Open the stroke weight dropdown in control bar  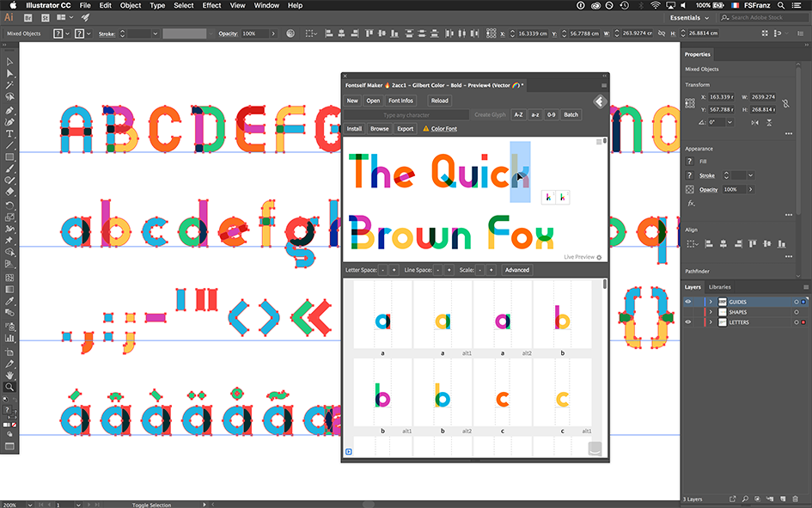(155, 34)
